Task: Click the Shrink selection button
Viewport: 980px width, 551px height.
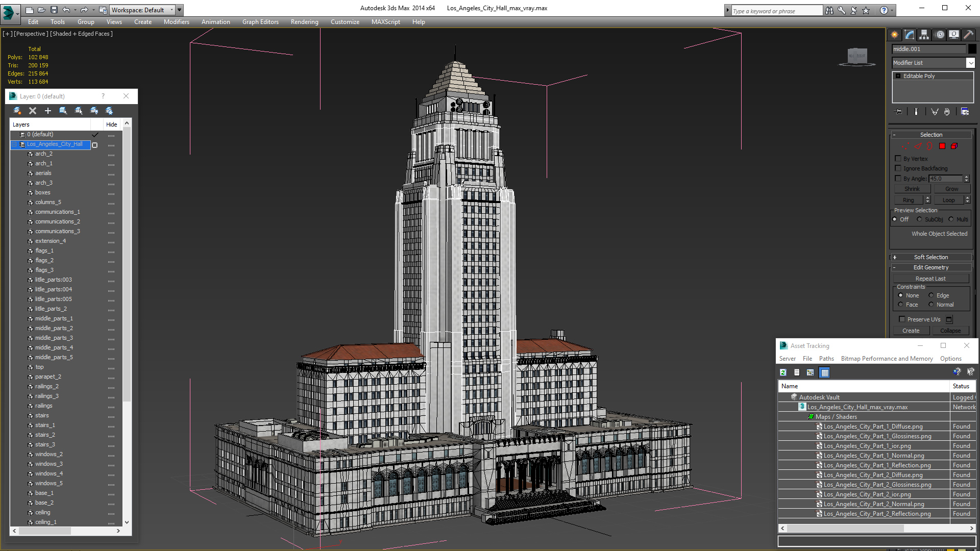Action: 912,189
